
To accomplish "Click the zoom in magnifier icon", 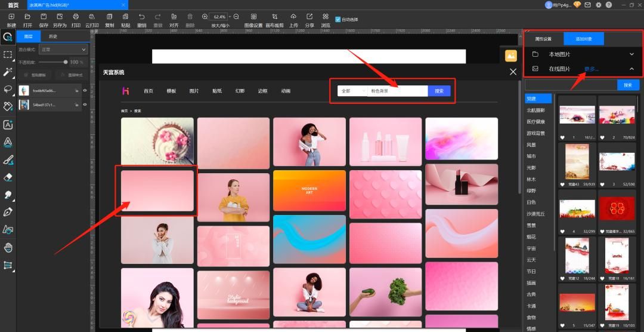I will click(x=205, y=17).
